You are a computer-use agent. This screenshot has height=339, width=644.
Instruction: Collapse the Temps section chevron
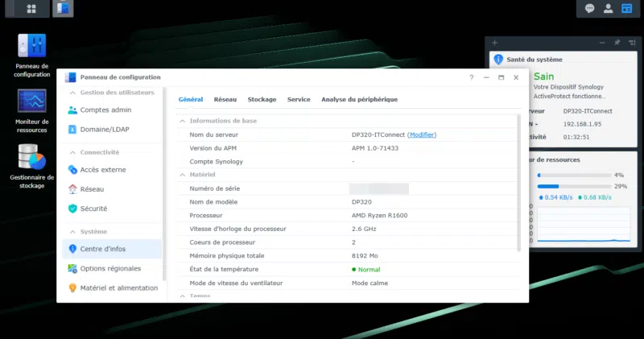click(x=183, y=296)
